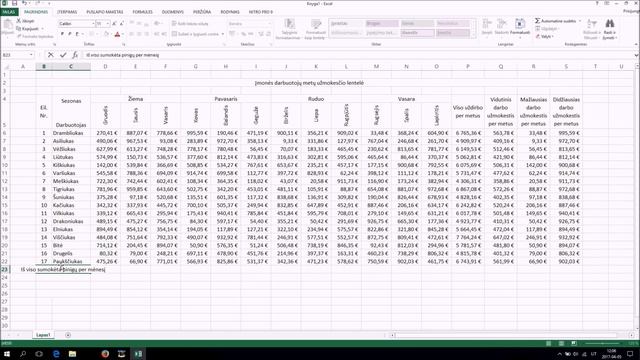This screenshot has height=360, width=640.
Task: Click the Format cells (Formatuoti) icon
Action: 520,24
